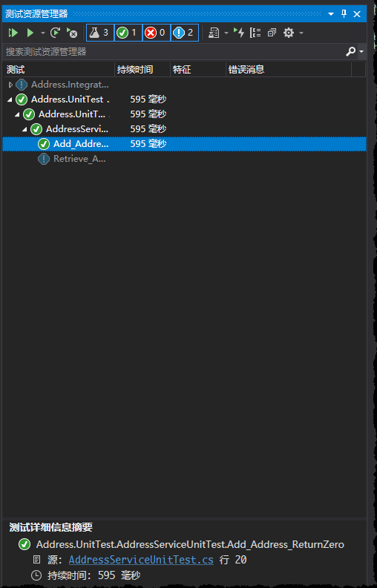Toggle the passed tests filter showing 1
Viewport: 377px width, 588px height.
128,33
